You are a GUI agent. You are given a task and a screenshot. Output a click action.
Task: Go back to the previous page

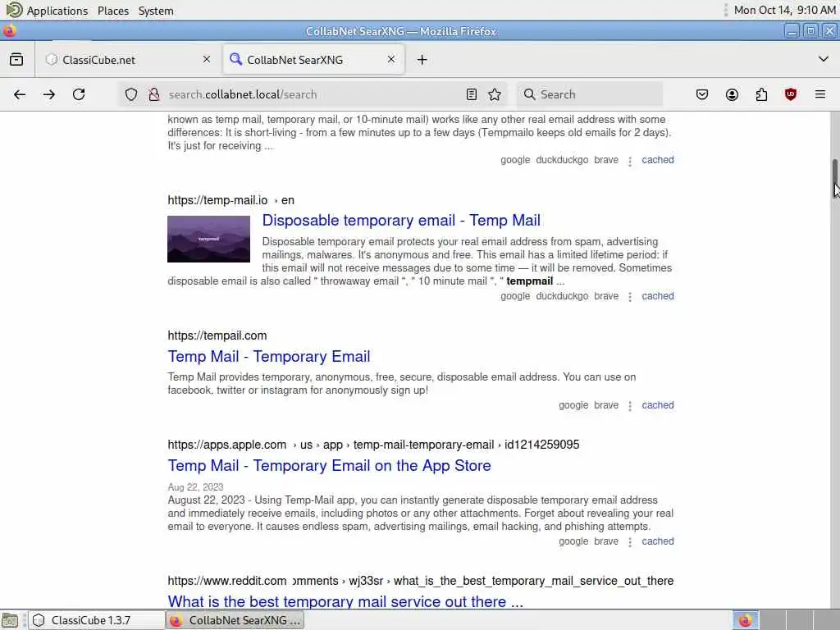(x=20, y=95)
